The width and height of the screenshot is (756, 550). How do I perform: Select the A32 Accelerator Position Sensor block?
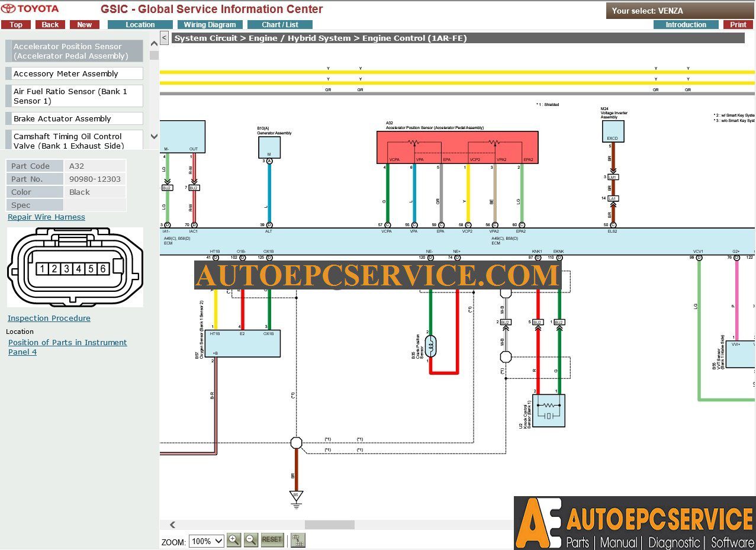[x=458, y=147]
